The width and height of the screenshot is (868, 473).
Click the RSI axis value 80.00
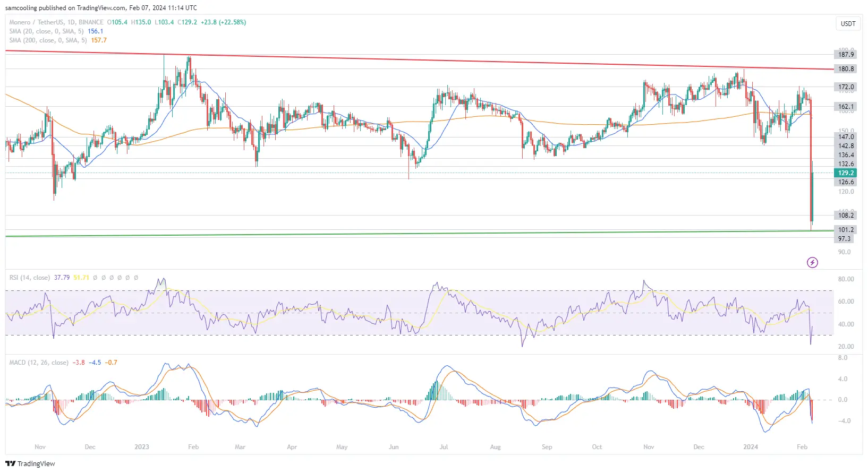tap(846, 279)
